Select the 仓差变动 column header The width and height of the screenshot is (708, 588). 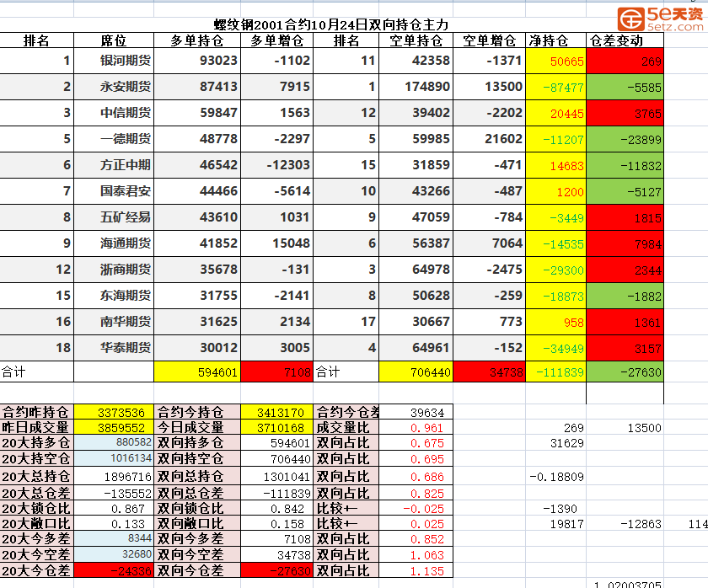pos(625,40)
